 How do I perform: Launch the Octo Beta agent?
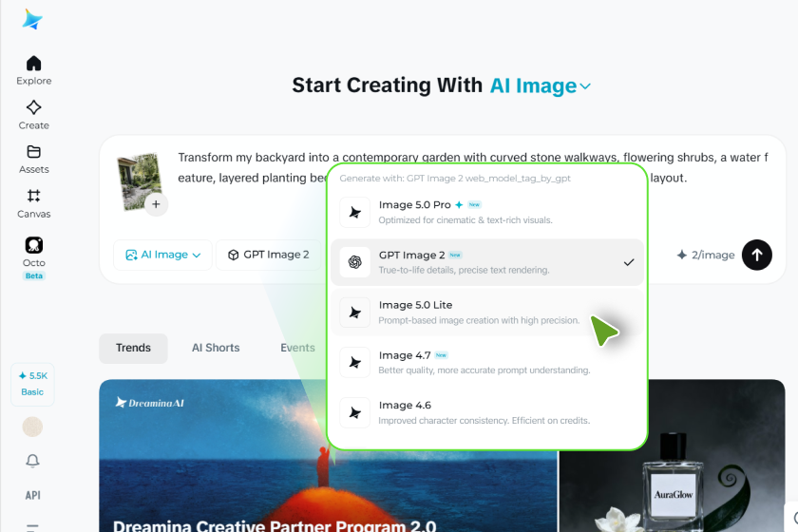point(33,258)
